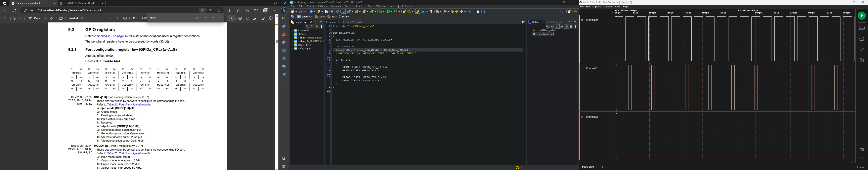Screen dimensions: 868x170
Task: Toggle Mark Occurrences highlighter in STM32CubeIDE
Action: (418, 11)
